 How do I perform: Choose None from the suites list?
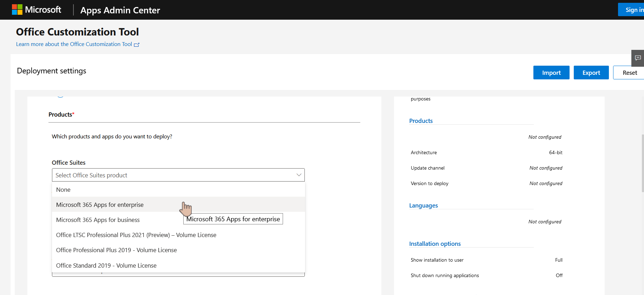[178, 190]
